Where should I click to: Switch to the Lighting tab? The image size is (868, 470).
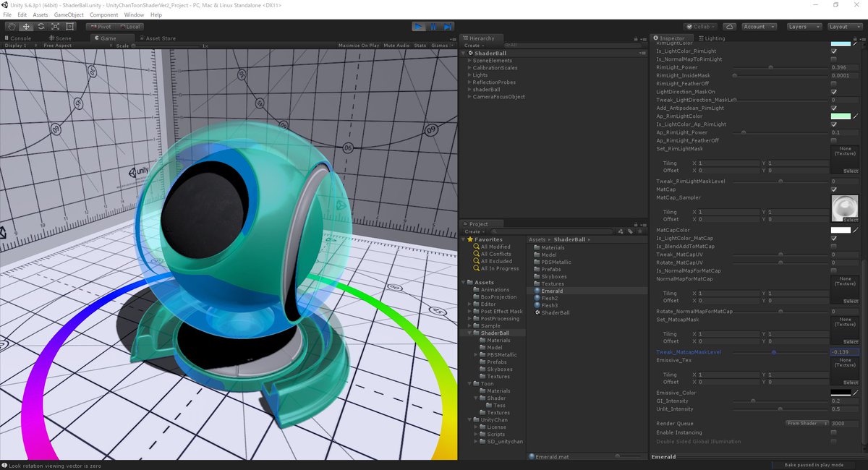point(713,38)
